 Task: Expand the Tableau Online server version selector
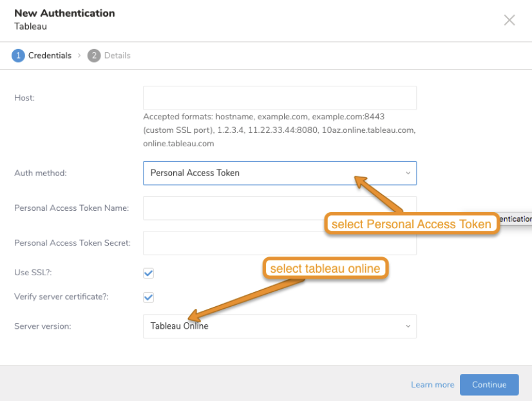click(x=280, y=326)
